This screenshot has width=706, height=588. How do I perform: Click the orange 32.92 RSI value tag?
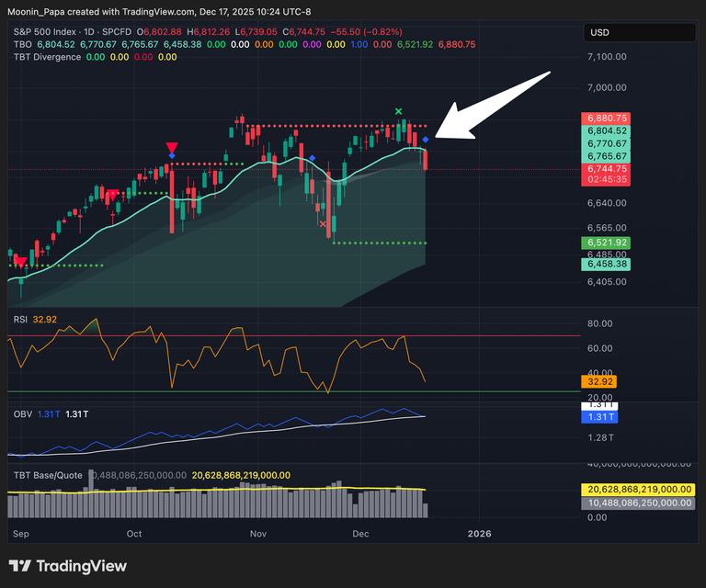pos(598,380)
